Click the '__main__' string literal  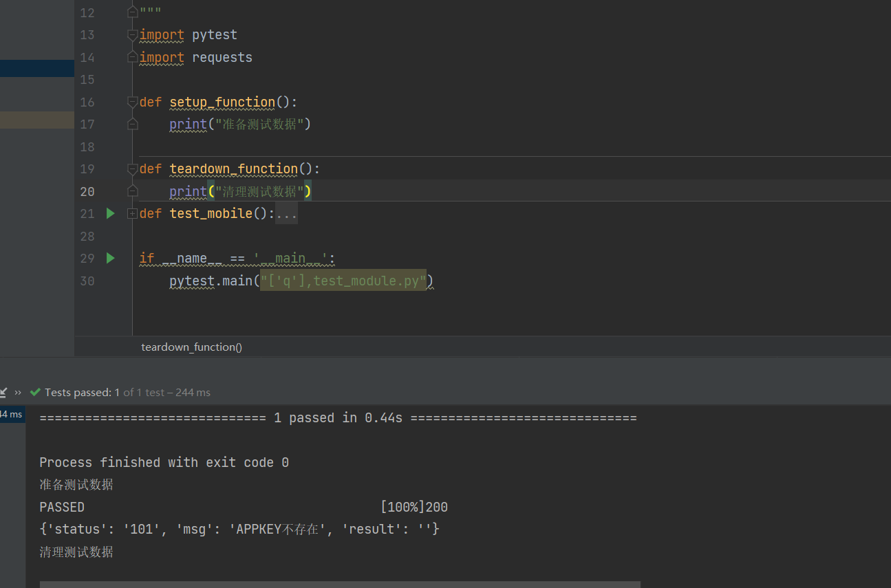290,259
